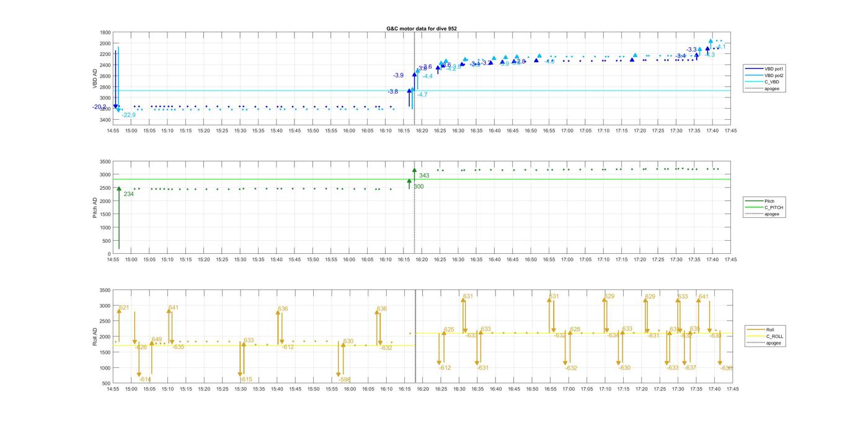Click the '621' roll data label
The image size is (868, 430).
tap(124, 308)
